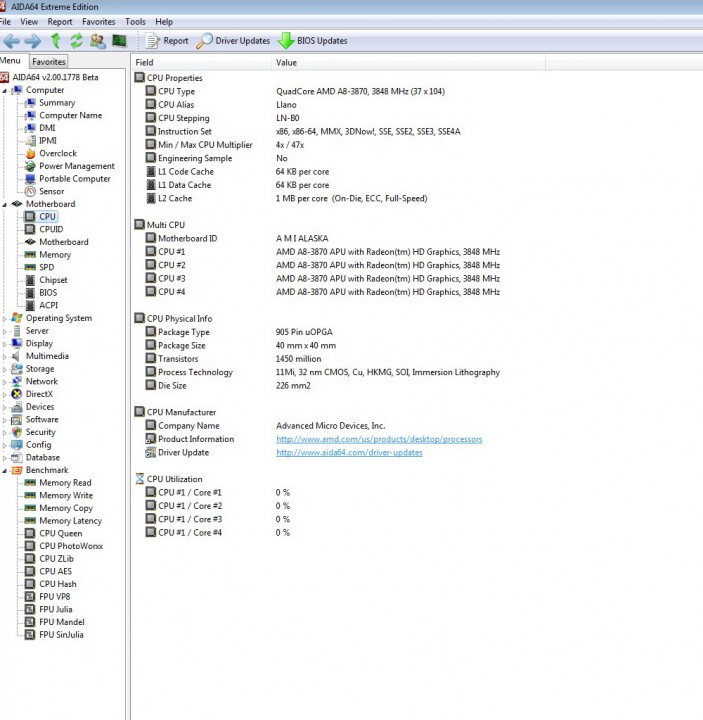Select CPUID under Motherboard
This screenshot has height=720, width=703.
coord(51,229)
